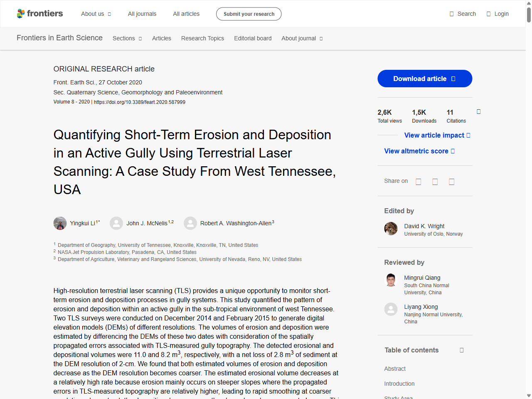Open the Sections dropdown in journal navigation

pos(127,38)
